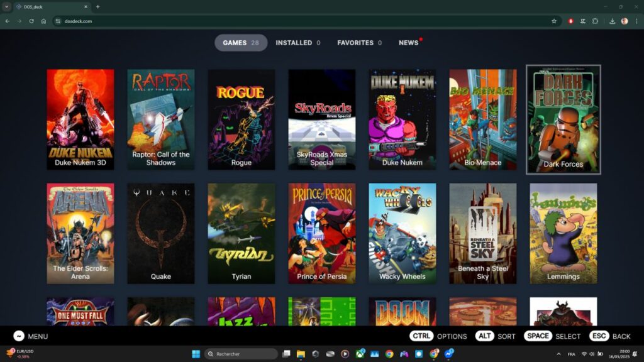Switch the FRA keyboard language indicator
This screenshot has height=362, width=644.
[571, 354]
